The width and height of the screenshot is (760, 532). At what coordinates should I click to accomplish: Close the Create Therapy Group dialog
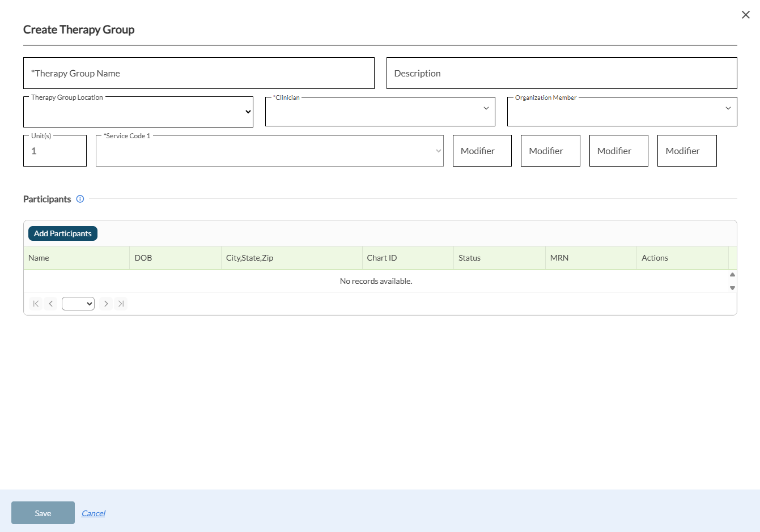click(746, 15)
